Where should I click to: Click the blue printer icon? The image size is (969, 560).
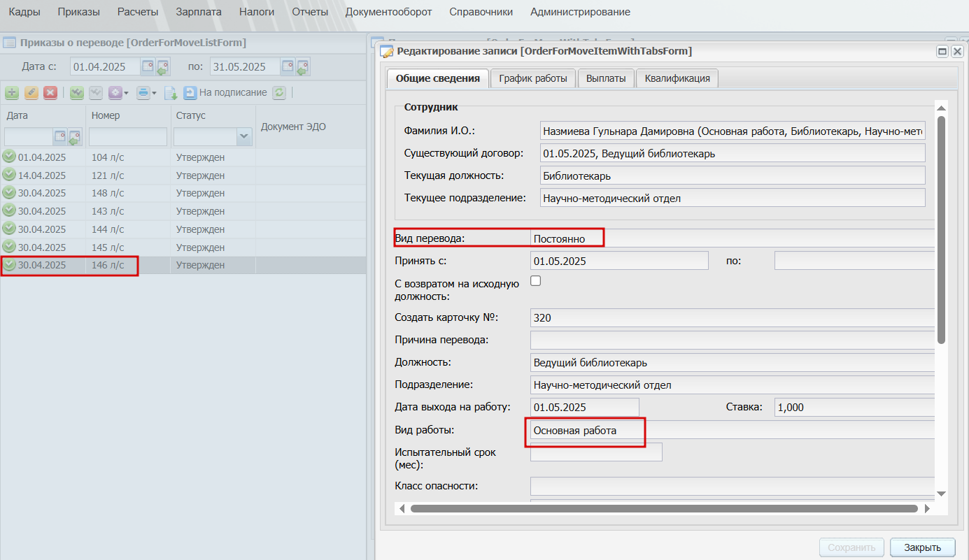[x=143, y=92]
